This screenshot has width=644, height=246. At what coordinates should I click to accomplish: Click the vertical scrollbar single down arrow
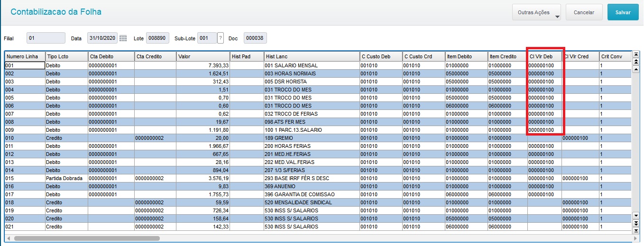point(636,217)
